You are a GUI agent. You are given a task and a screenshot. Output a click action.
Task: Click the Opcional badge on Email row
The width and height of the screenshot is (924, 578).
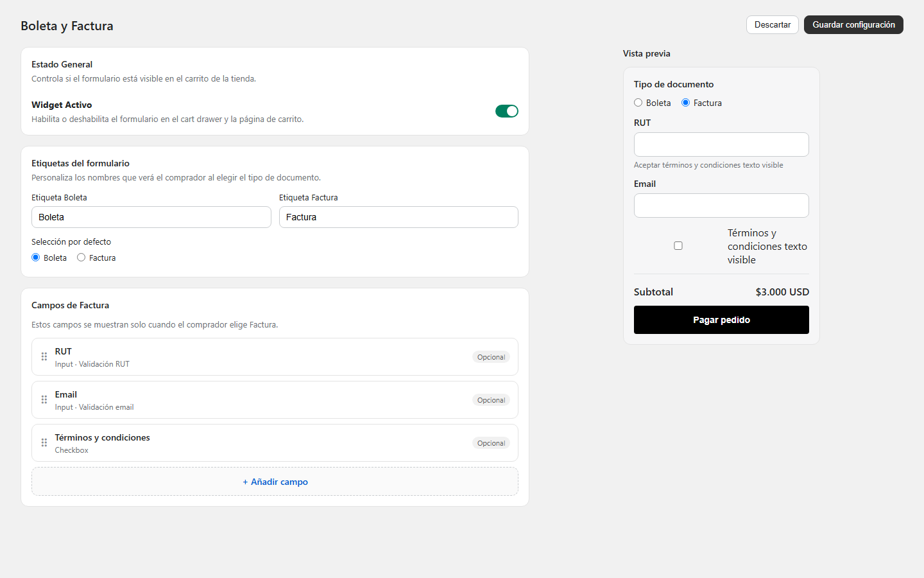491,400
